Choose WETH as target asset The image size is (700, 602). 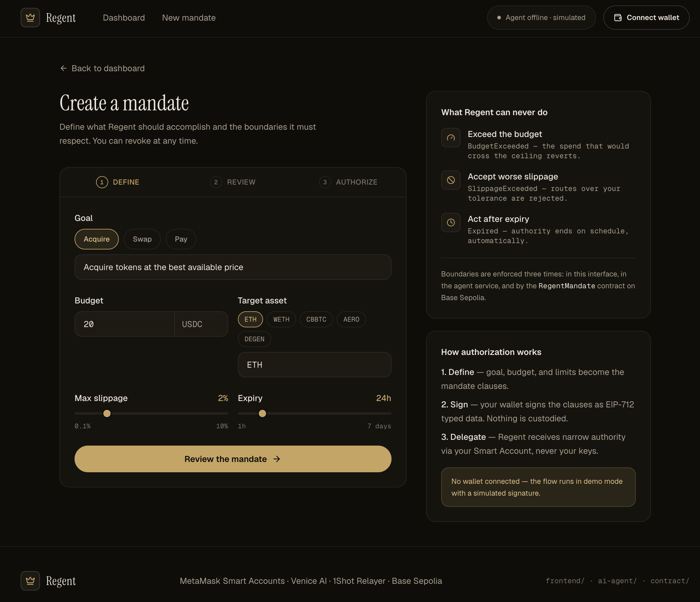282,319
